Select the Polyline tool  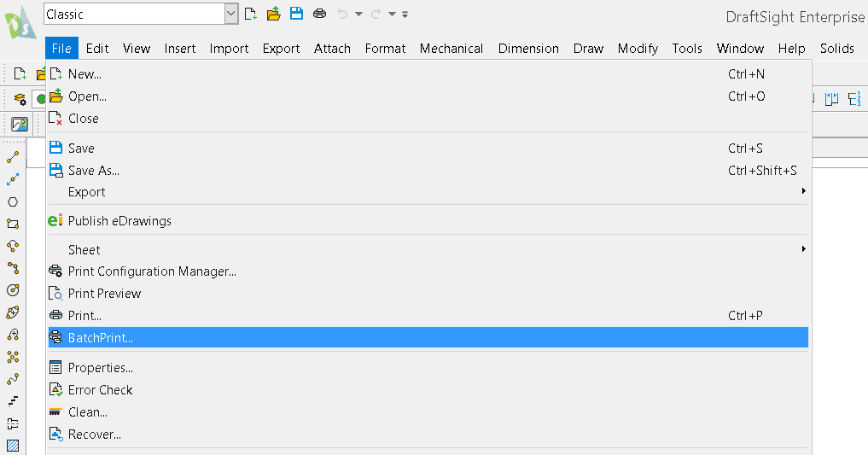click(13, 268)
